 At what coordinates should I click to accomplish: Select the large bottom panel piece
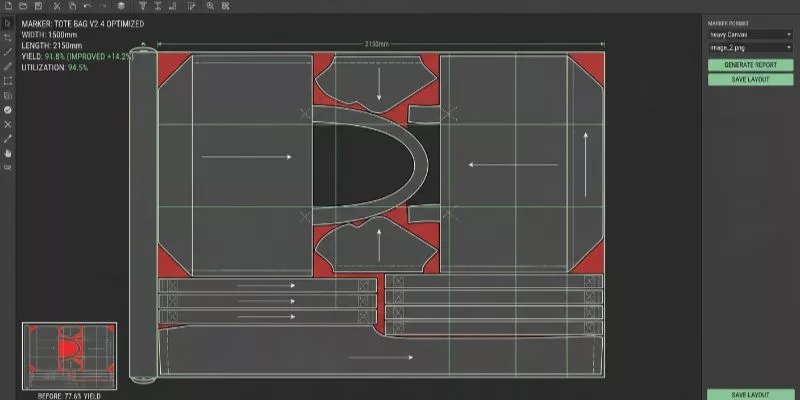(x=380, y=357)
